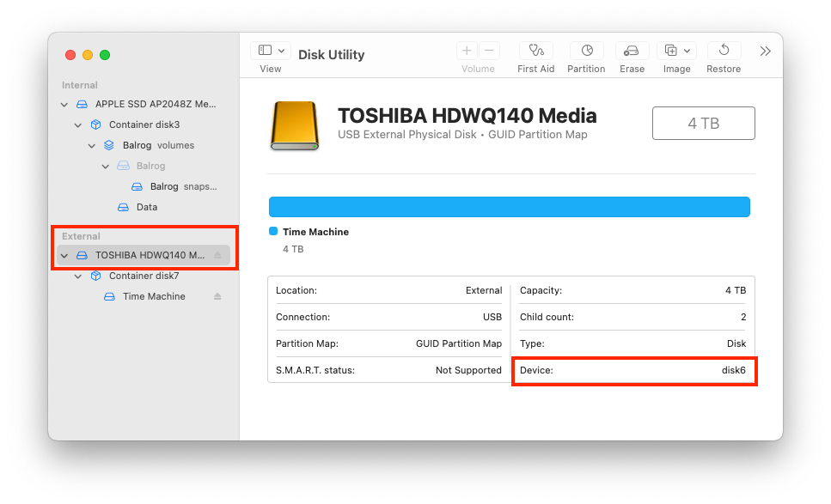Click the disk6 device value
The height and width of the screenshot is (504, 831).
click(x=734, y=370)
